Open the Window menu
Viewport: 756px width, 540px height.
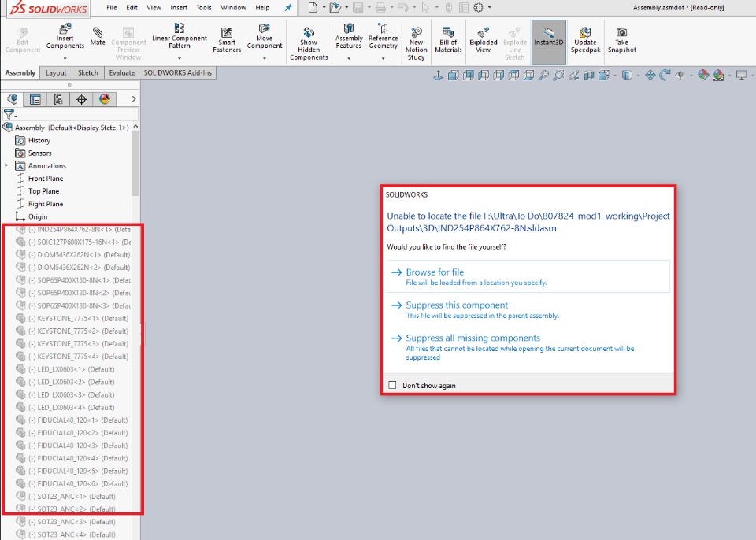click(233, 8)
